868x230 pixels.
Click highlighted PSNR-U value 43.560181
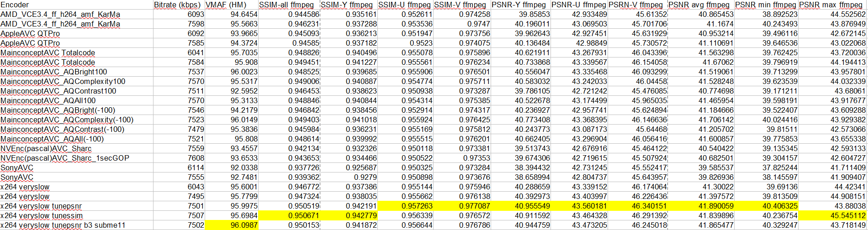[x=579, y=206]
